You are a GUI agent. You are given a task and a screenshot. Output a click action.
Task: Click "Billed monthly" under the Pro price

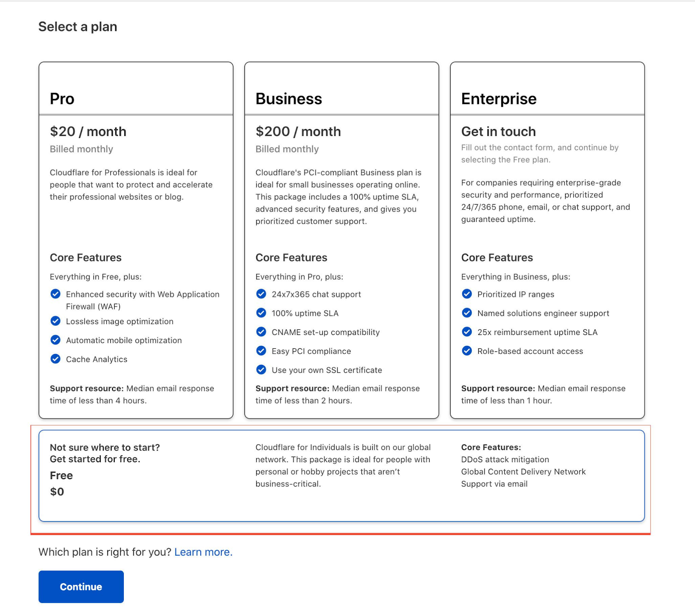tap(81, 149)
